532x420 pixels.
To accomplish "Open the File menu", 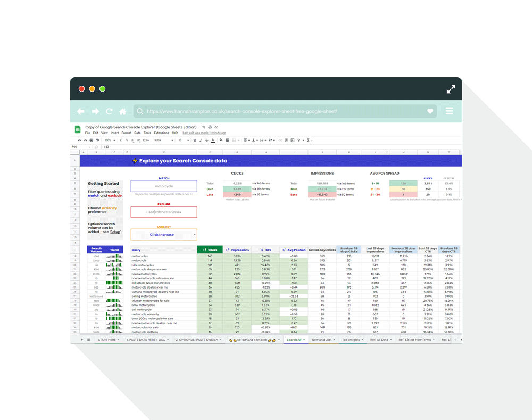I will 88,133.
